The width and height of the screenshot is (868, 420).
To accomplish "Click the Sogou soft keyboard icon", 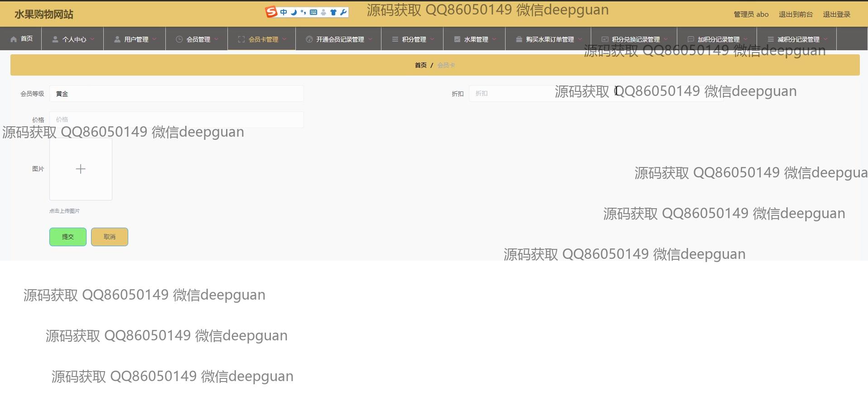I will click(x=313, y=12).
